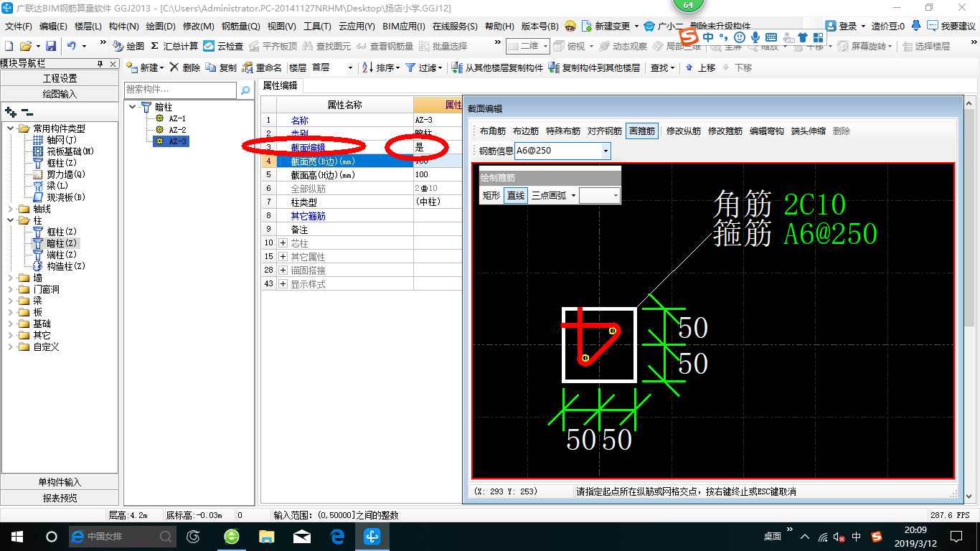Expand the 墙 folder

click(x=10, y=278)
